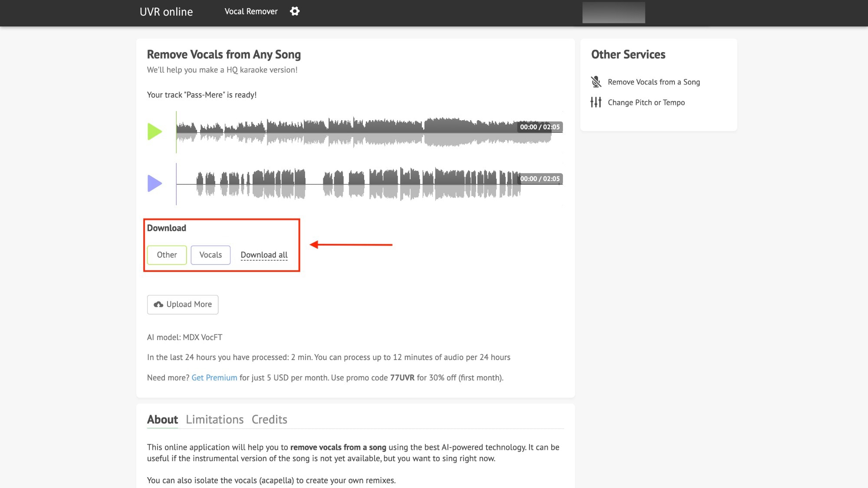Seek within the upper instrumental waveform
This screenshot has width=868, height=488.
[369, 132]
